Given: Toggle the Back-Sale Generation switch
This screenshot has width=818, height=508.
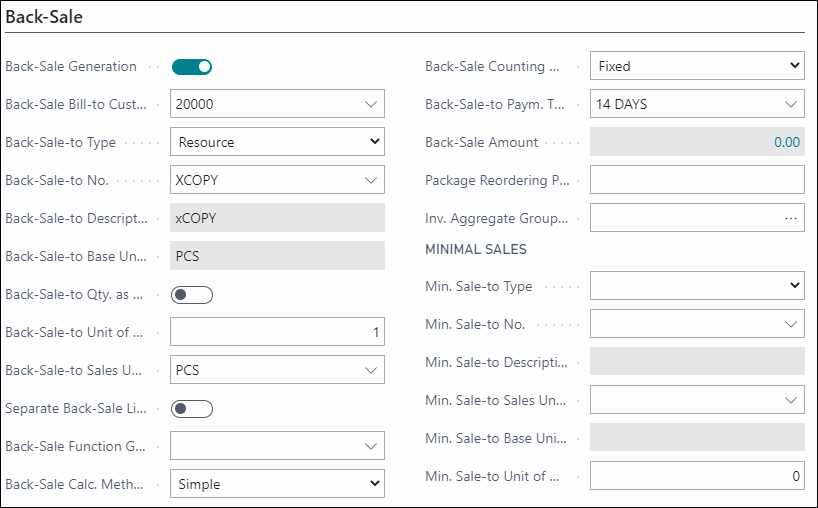Looking at the screenshot, I should point(192,67).
